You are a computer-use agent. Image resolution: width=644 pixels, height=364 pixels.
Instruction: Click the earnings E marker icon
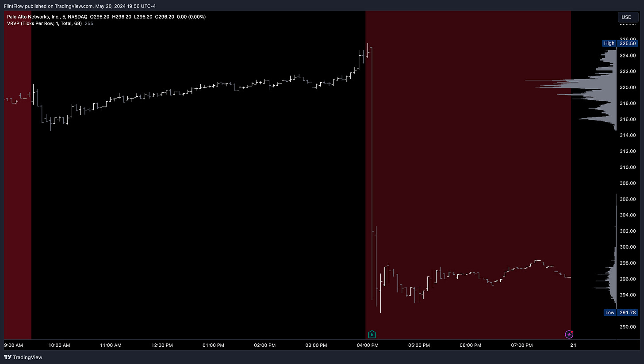pyautogui.click(x=372, y=334)
